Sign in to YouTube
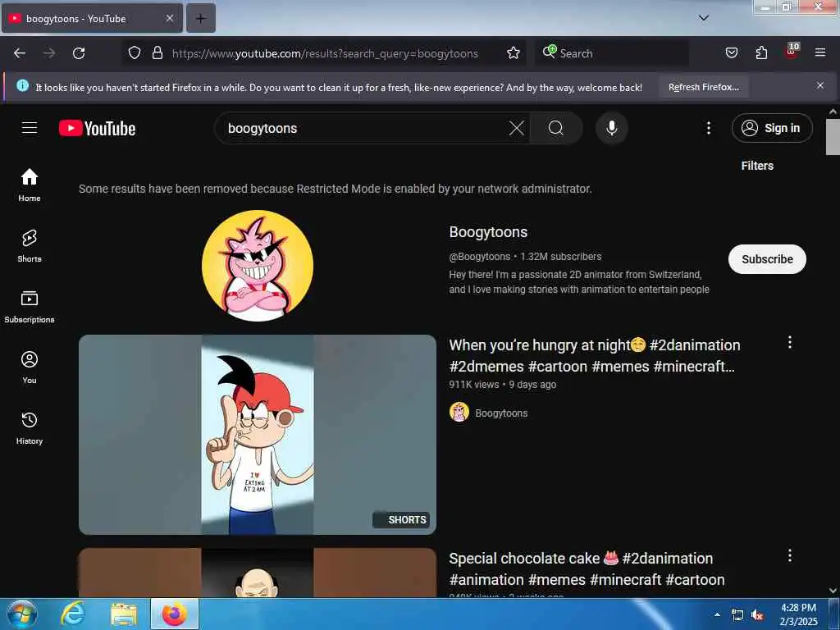Image resolution: width=840 pixels, height=630 pixels. pyautogui.click(x=772, y=128)
